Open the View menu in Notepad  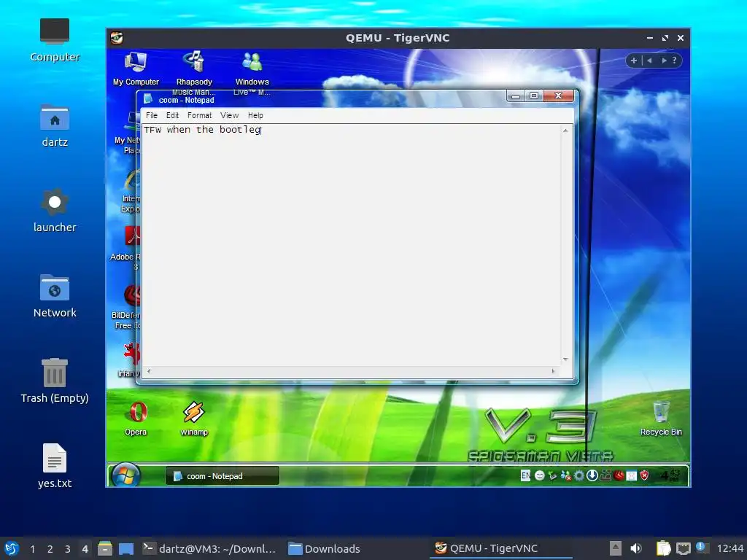(x=229, y=115)
